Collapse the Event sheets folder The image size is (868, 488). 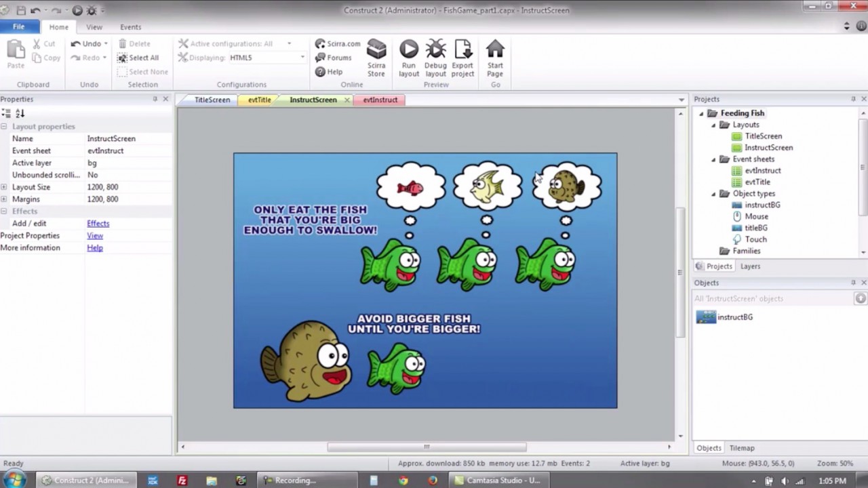(713, 159)
